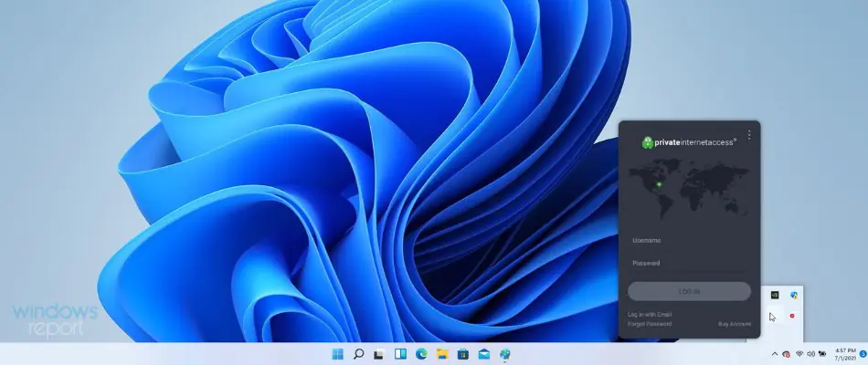Open the Mail app from taskbar

point(484,354)
